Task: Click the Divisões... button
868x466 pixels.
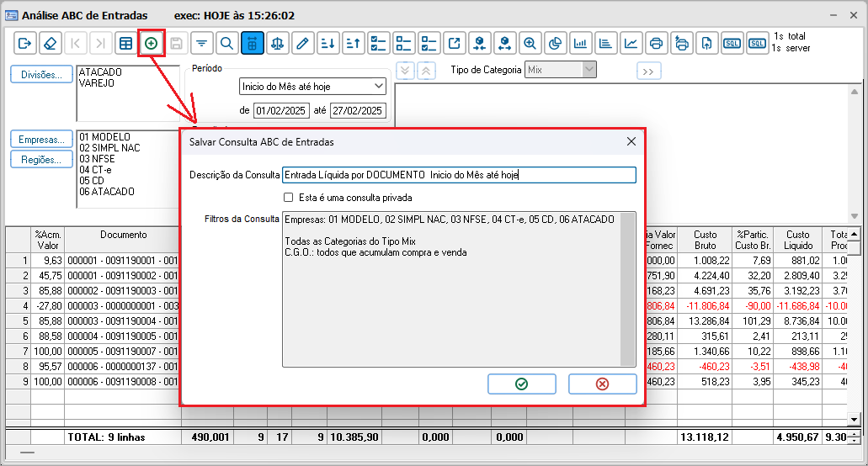Action: [41, 75]
